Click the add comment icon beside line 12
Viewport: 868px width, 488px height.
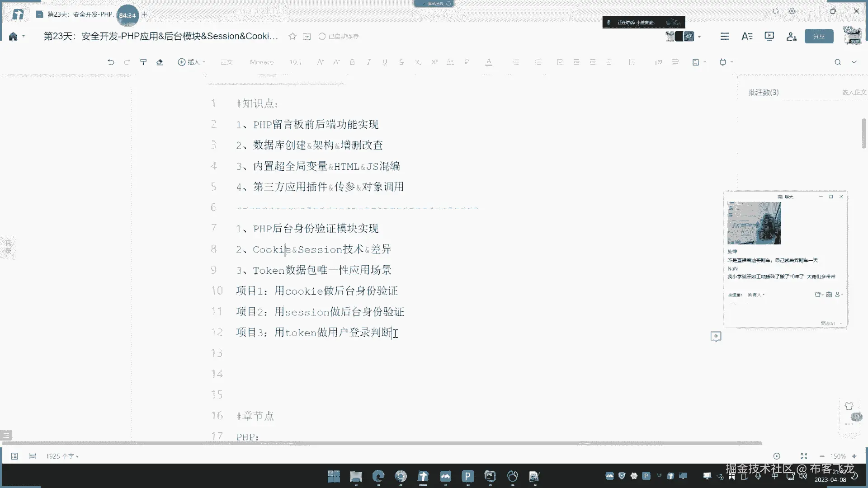716,337
